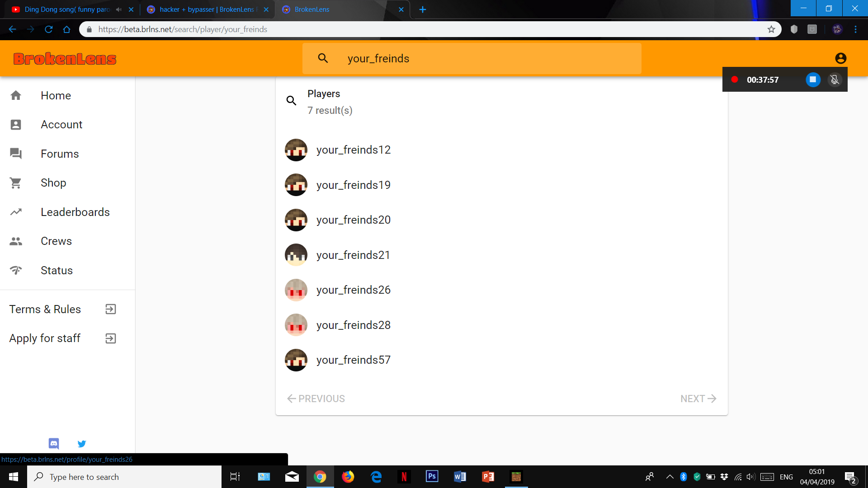Screen dimensions: 868x488
Task: Click the Status signal icon
Action: pos(16,270)
